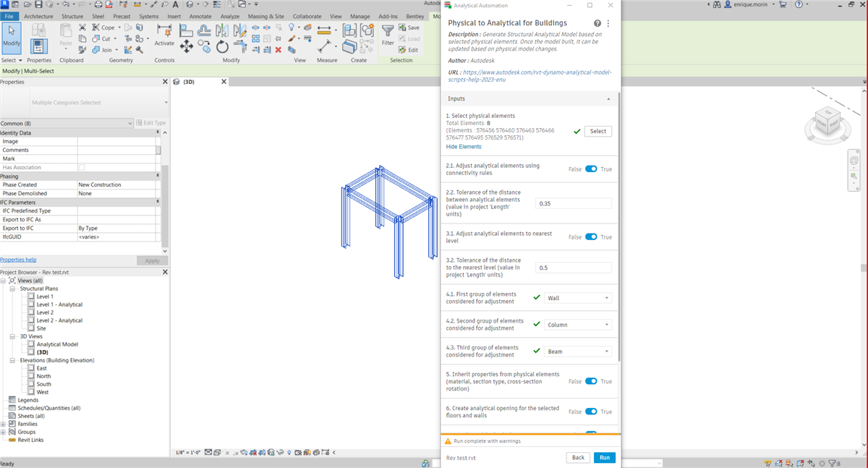Click the Align tool in Modify panel

tap(186, 30)
